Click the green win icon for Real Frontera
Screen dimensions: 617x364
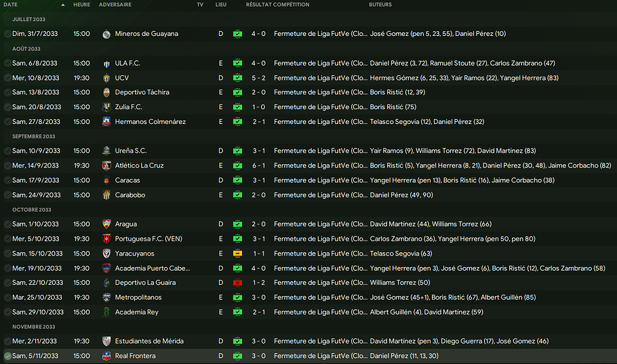point(237,356)
